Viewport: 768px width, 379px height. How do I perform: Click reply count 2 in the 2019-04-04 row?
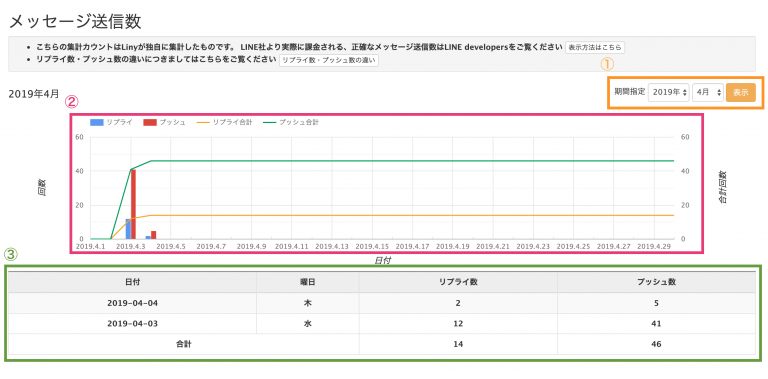click(458, 303)
